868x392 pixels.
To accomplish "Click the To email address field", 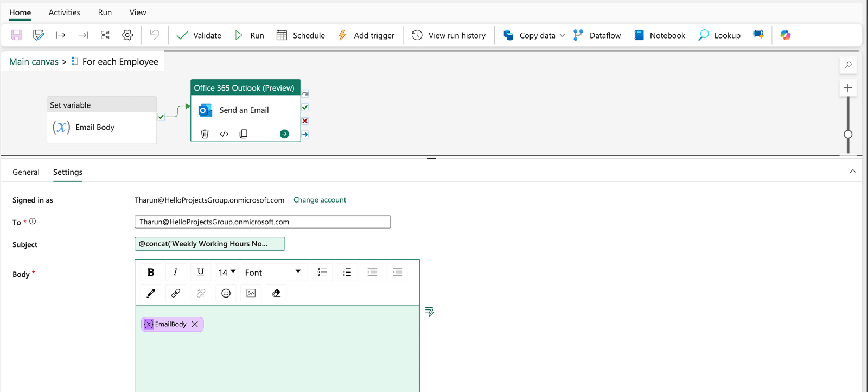I will click(x=263, y=222).
